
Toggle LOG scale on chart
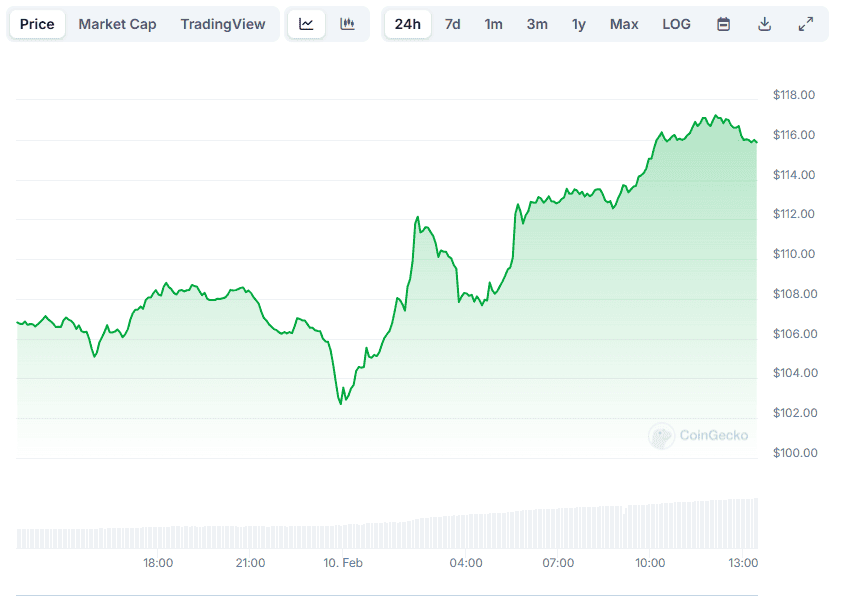pos(676,24)
